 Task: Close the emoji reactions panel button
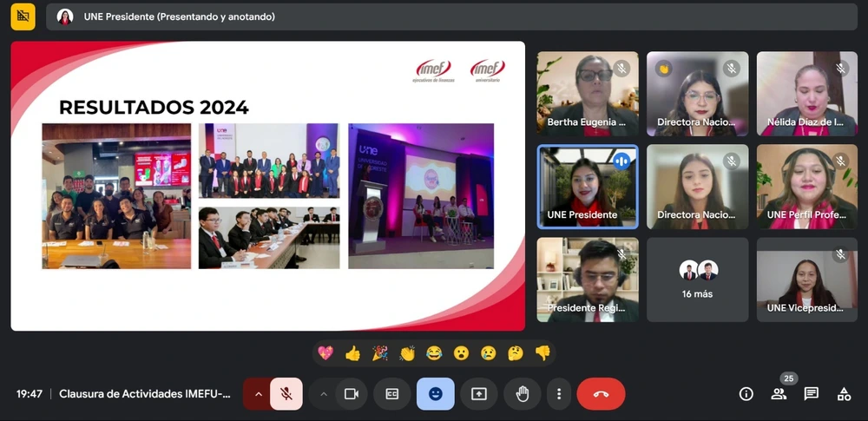(435, 393)
